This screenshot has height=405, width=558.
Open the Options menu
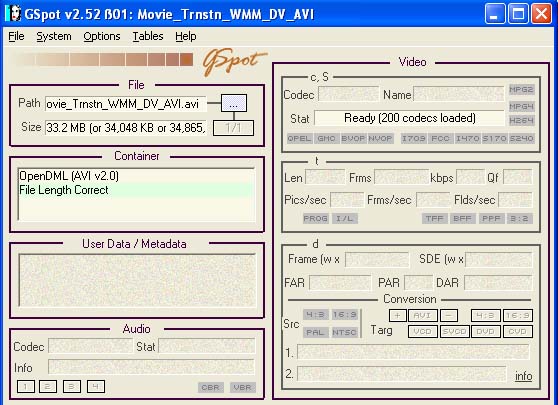pyautogui.click(x=102, y=36)
